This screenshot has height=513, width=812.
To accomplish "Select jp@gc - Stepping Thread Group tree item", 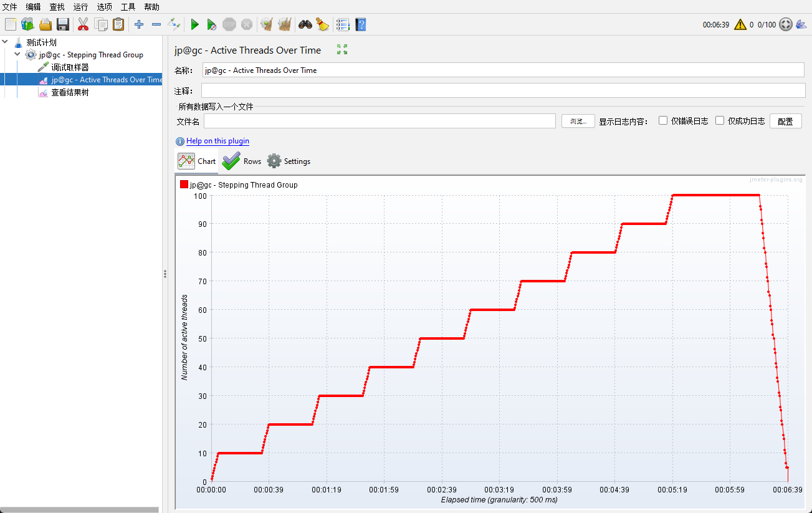I will 91,55.
